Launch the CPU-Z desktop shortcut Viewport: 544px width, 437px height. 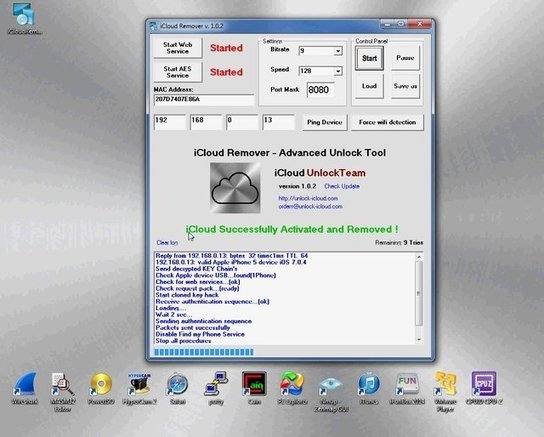coord(484,388)
